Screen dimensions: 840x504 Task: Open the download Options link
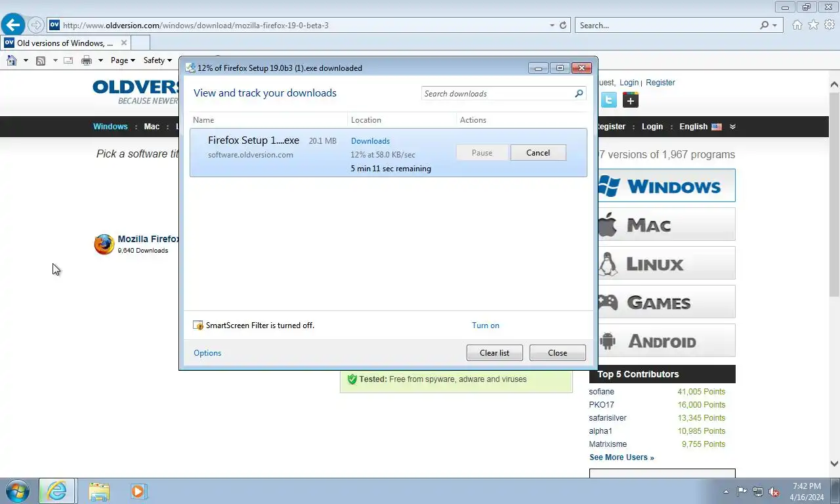207,353
